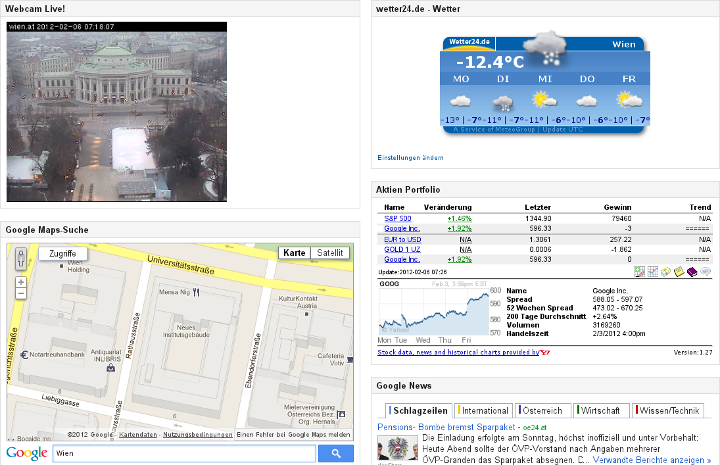
Task: Click into the Wien map search field
Action: click(x=184, y=454)
